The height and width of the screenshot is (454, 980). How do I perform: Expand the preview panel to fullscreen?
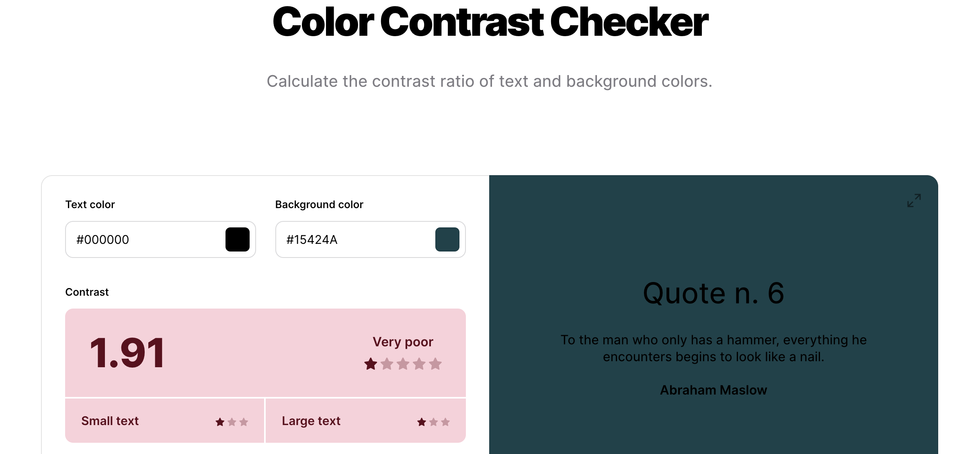click(x=914, y=200)
